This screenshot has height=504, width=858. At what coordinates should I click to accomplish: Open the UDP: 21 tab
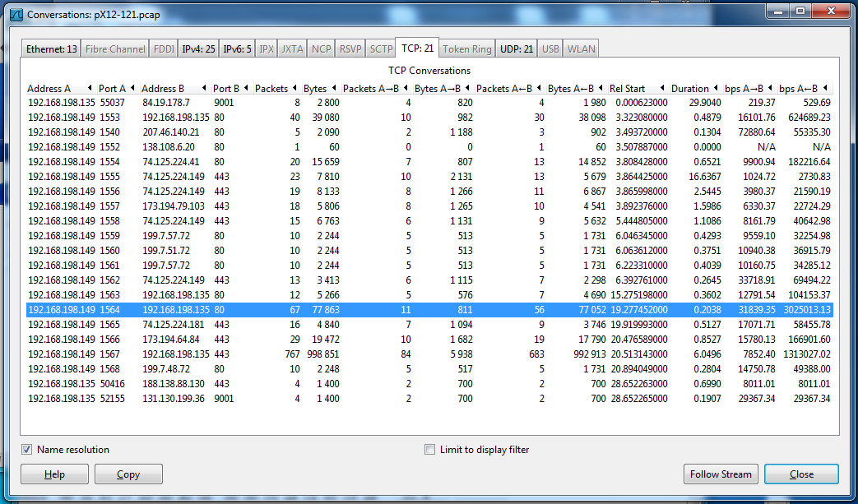click(516, 49)
